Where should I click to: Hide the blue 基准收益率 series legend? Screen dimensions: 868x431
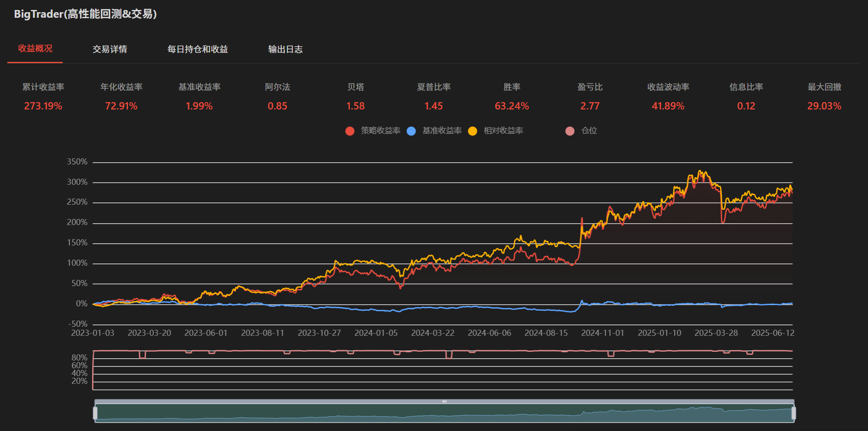click(x=411, y=131)
